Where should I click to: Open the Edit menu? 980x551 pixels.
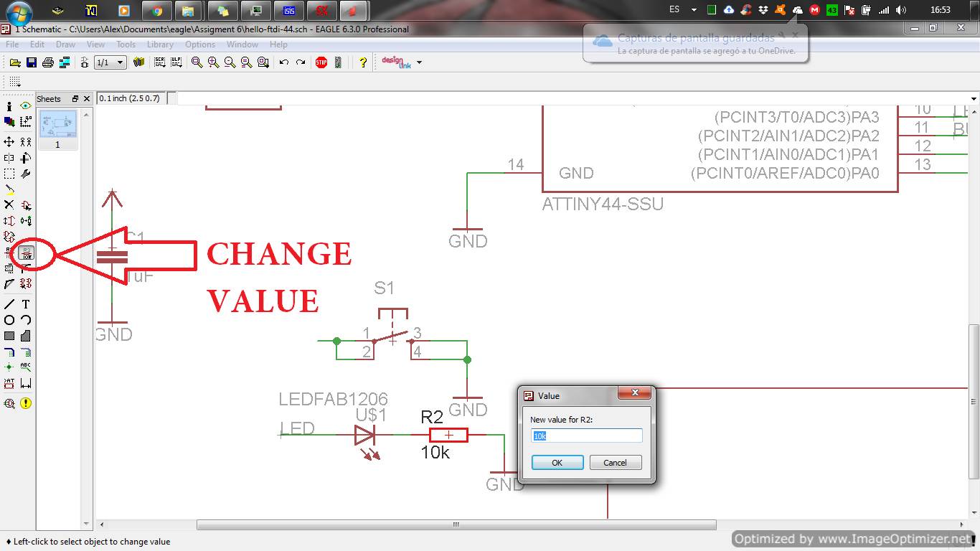click(x=37, y=44)
